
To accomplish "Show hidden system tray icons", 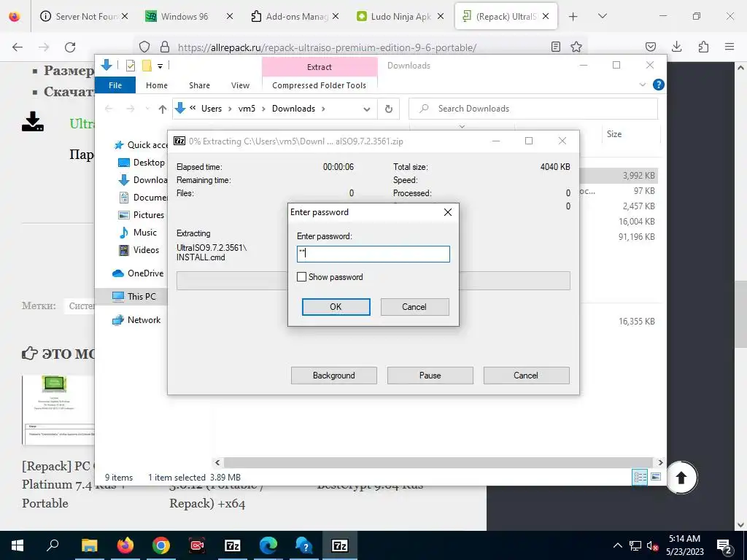I will [x=617, y=545].
